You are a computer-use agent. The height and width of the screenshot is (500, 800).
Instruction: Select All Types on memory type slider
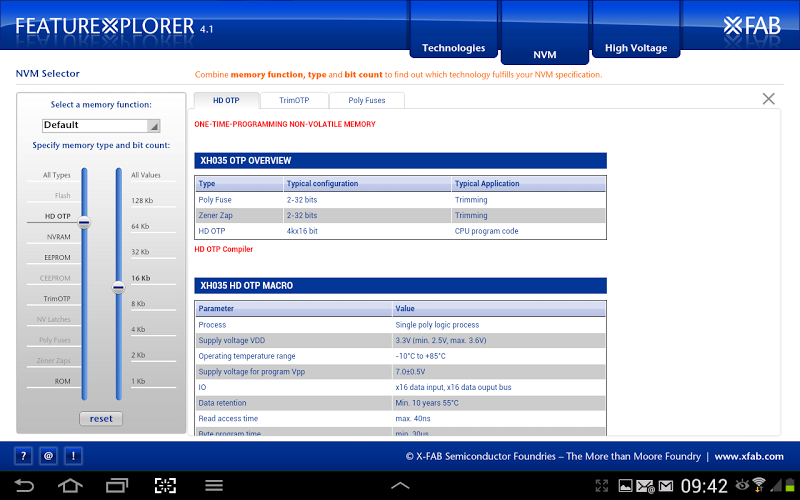coord(57,175)
